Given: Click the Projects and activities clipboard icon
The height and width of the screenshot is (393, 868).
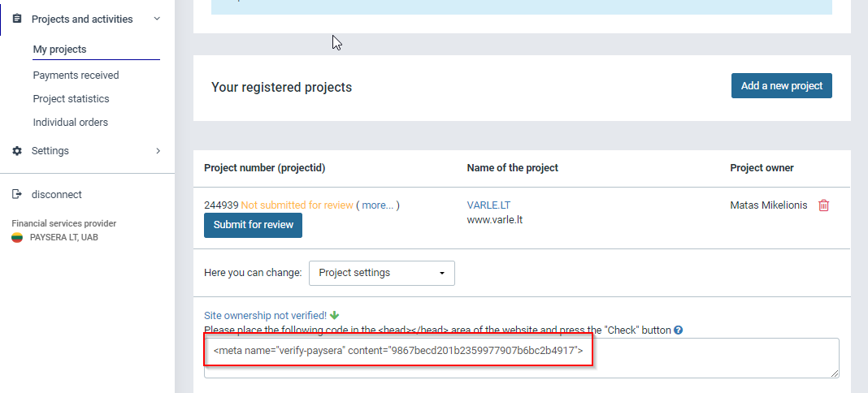Looking at the screenshot, I should pyautogui.click(x=17, y=19).
